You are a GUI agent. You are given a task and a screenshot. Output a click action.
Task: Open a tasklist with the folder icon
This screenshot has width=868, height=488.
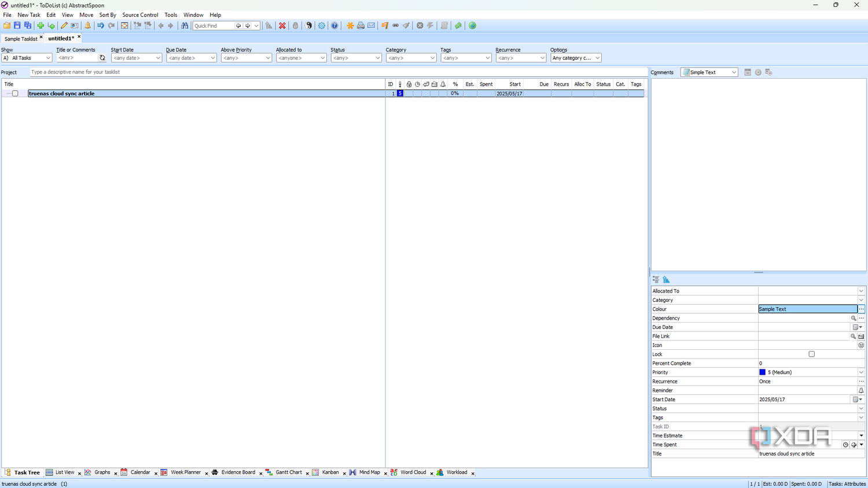click(7, 25)
